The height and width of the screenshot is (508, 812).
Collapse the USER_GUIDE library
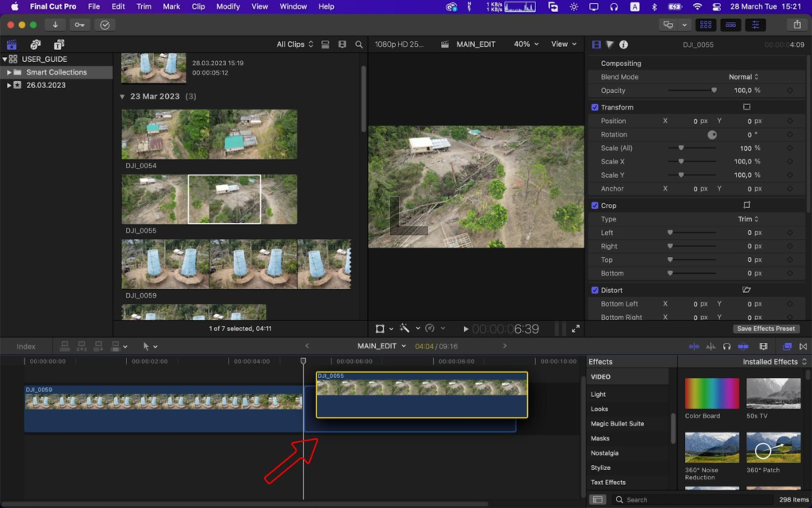5,59
